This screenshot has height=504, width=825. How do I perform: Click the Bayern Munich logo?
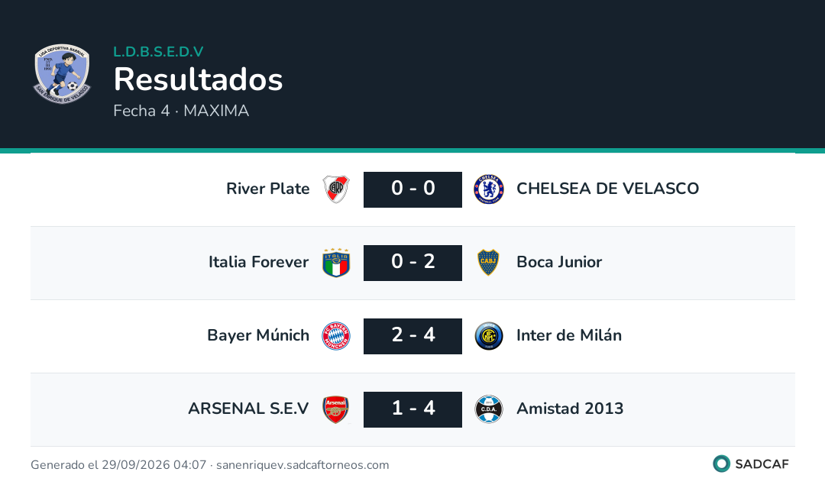pos(336,336)
